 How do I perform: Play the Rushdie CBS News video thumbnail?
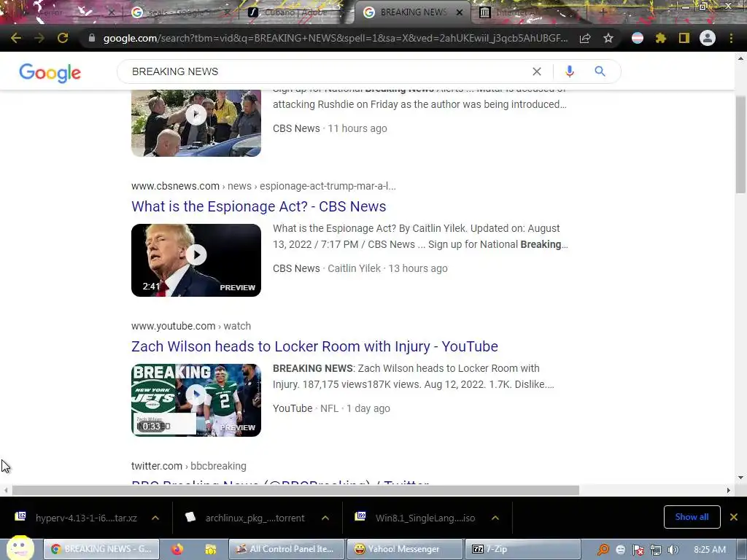tap(196, 122)
